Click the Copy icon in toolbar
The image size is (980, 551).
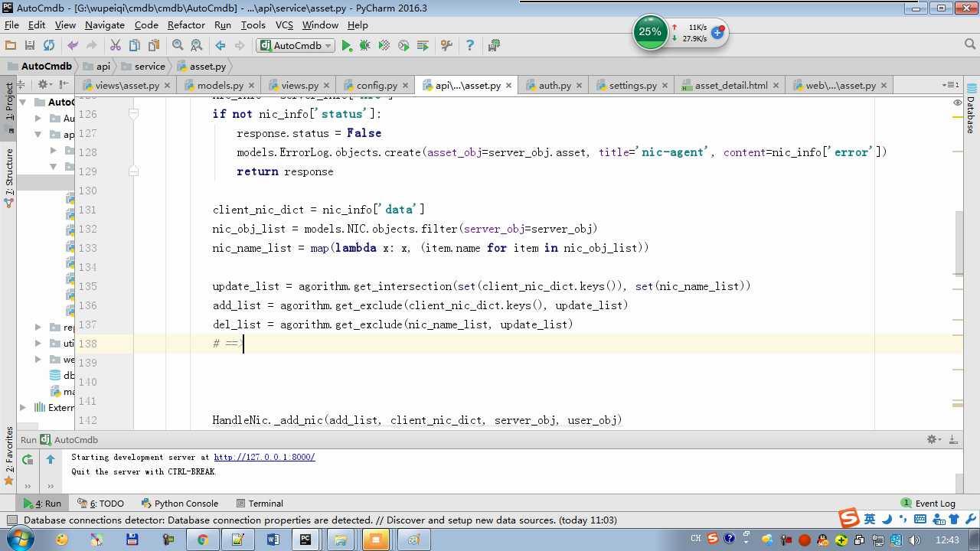point(136,46)
